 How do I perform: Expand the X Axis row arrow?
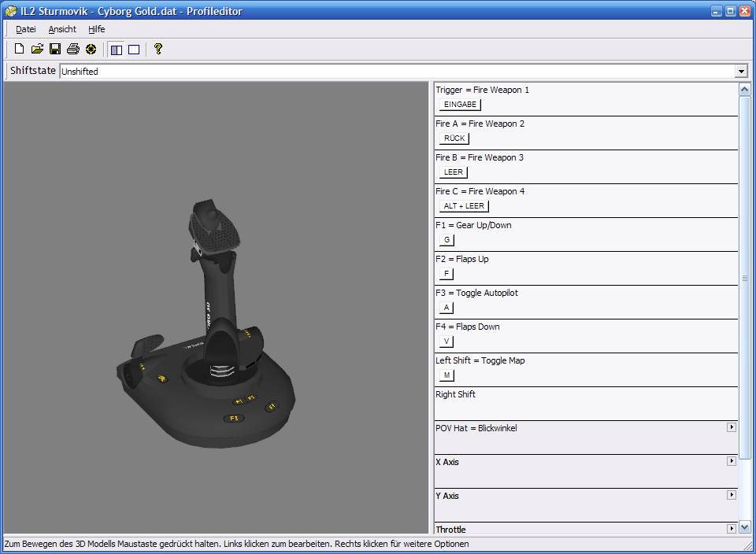732,461
